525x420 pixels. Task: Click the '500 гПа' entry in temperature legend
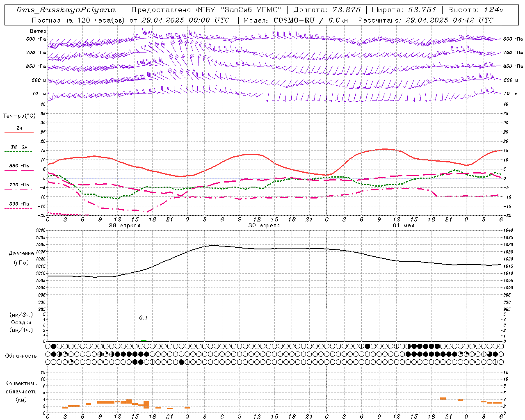(19, 204)
